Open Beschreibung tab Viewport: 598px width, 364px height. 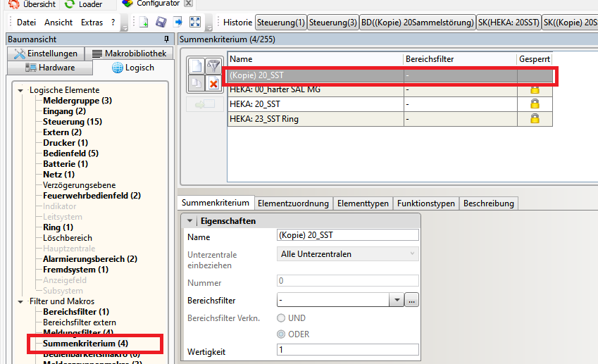point(489,203)
